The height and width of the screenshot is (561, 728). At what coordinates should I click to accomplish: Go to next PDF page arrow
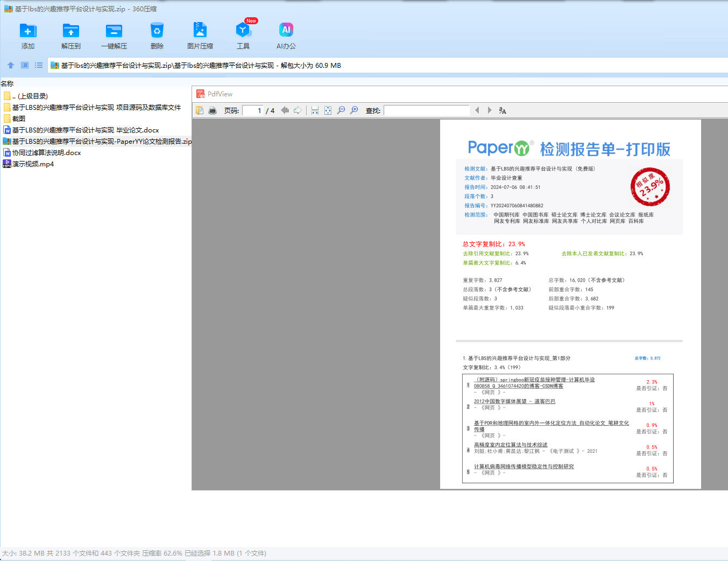click(298, 110)
